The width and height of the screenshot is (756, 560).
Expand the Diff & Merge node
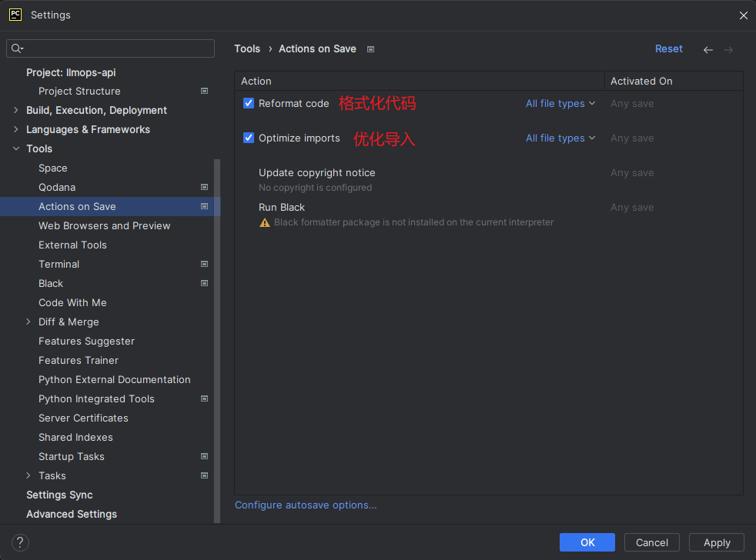click(28, 322)
